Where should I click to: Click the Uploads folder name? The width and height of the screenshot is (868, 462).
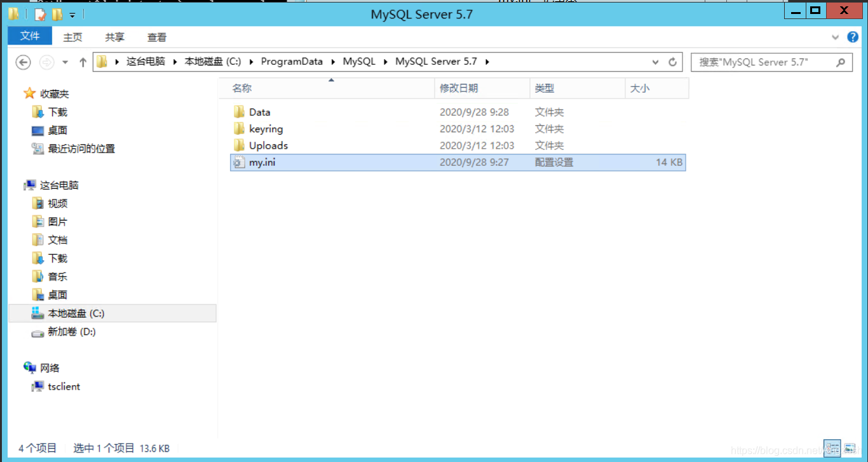tap(268, 146)
